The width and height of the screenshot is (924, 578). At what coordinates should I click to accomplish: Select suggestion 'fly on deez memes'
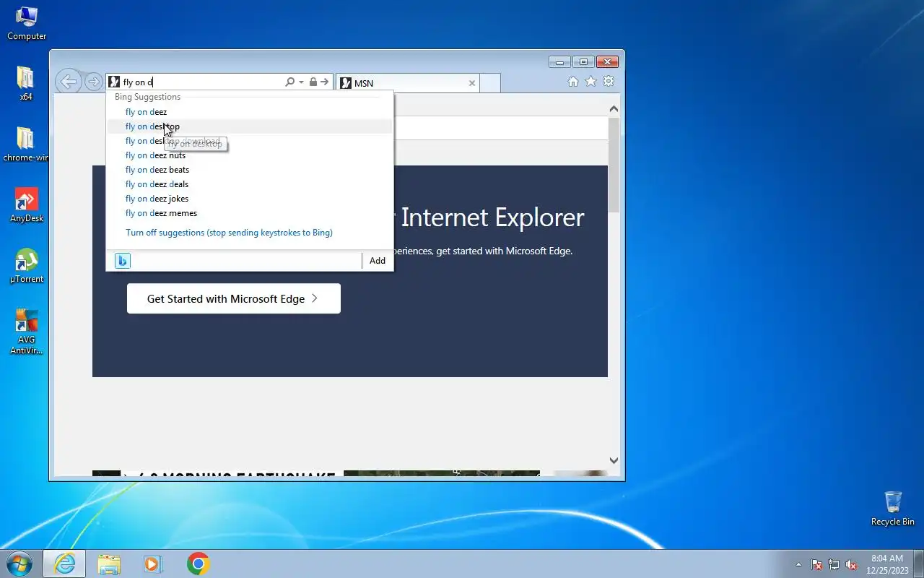point(249,213)
